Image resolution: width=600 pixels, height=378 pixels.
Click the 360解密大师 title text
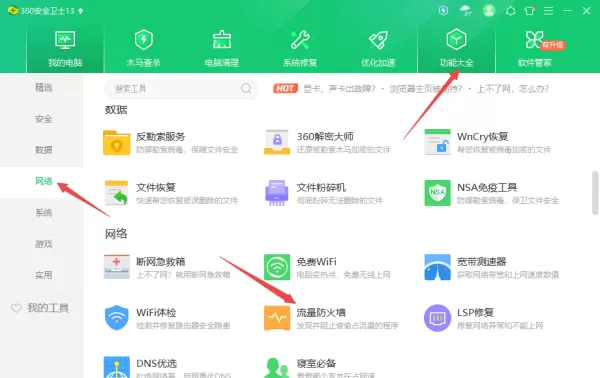pos(325,137)
